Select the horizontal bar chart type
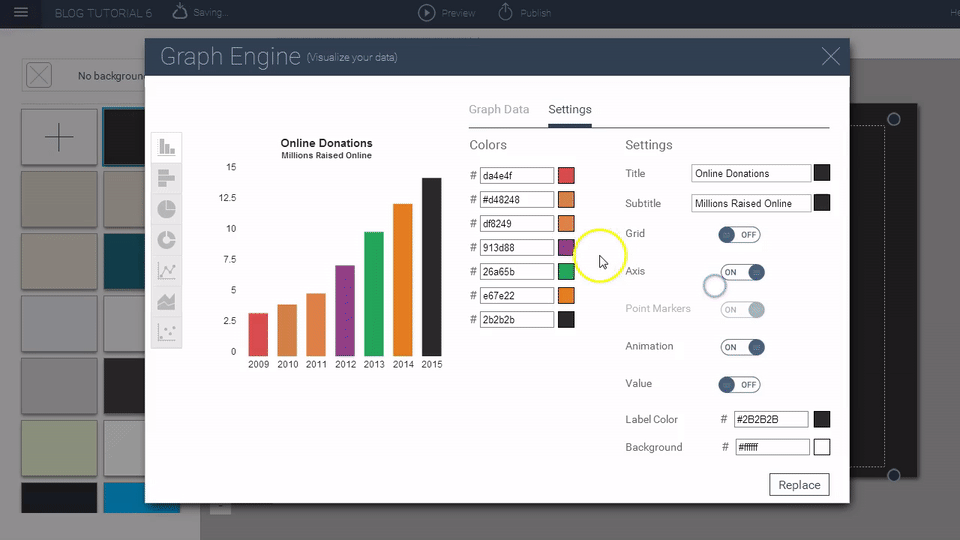 pos(167,178)
